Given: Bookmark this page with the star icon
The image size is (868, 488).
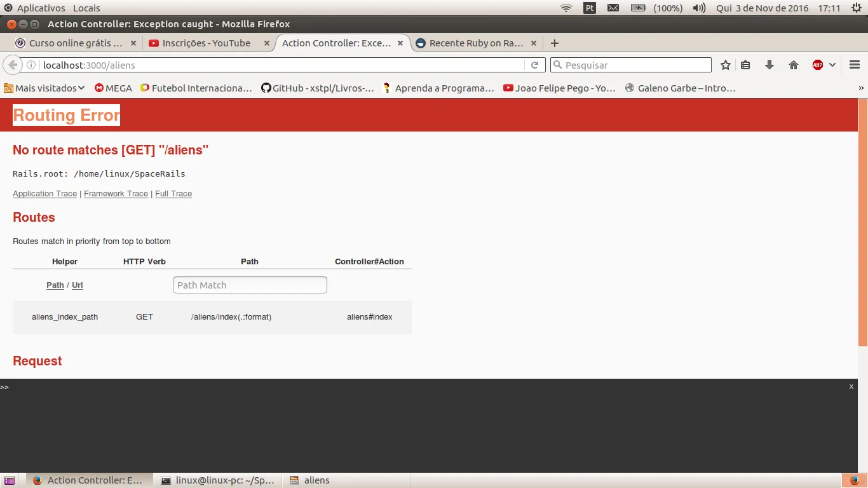Looking at the screenshot, I should pyautogui.click(x=726, y=65).
